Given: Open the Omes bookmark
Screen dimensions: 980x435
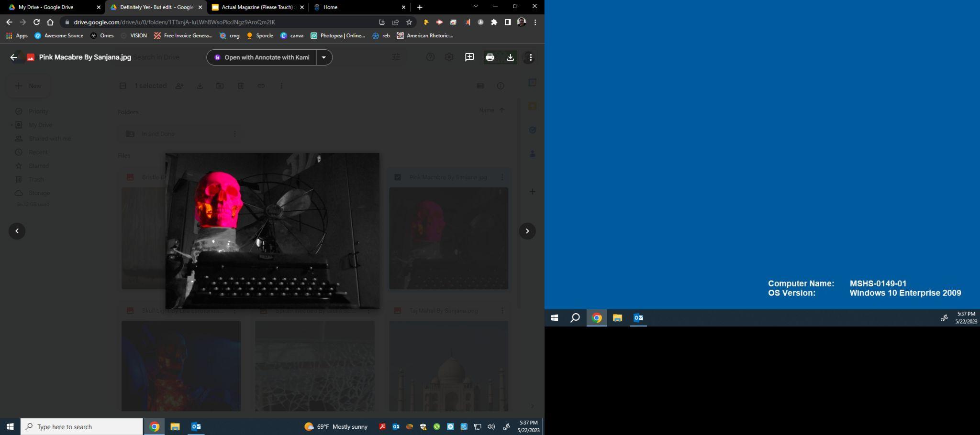Looking at the screenshot, I should click(102, 35).
